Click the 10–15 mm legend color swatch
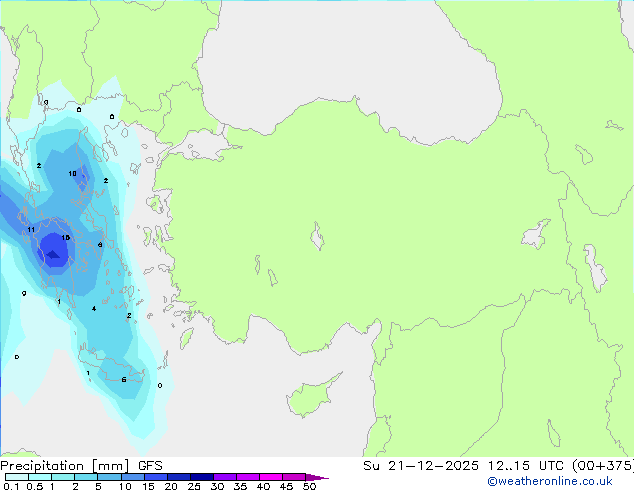 133,477
